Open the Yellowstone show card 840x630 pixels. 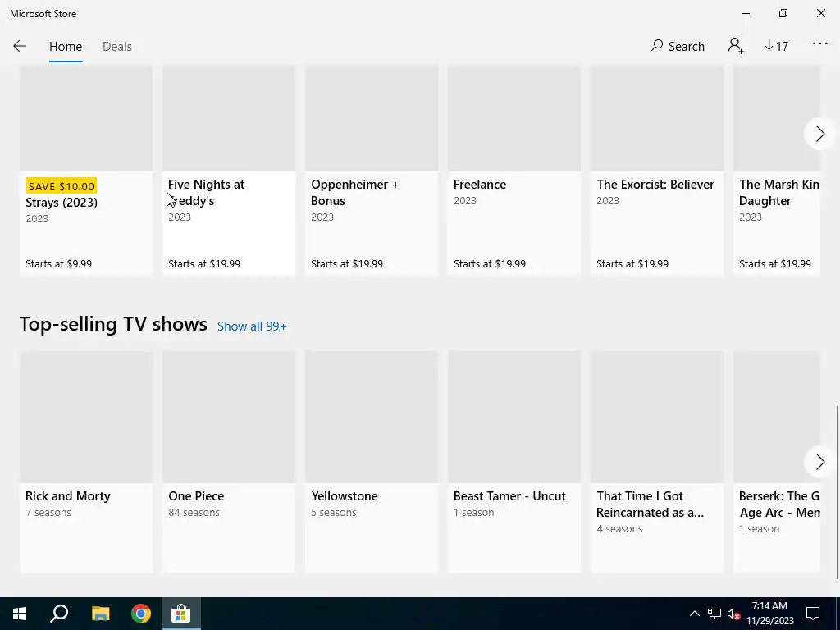pos(372,462)
